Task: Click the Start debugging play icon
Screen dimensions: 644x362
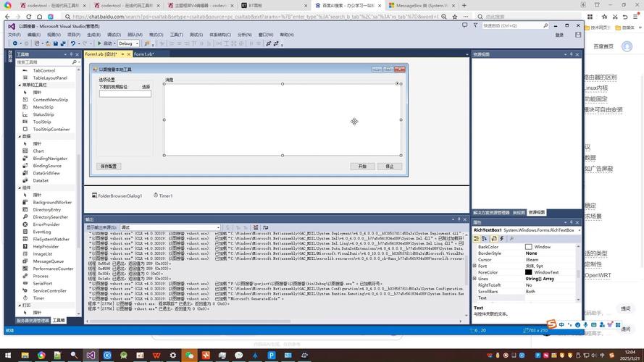Action: 100,43
